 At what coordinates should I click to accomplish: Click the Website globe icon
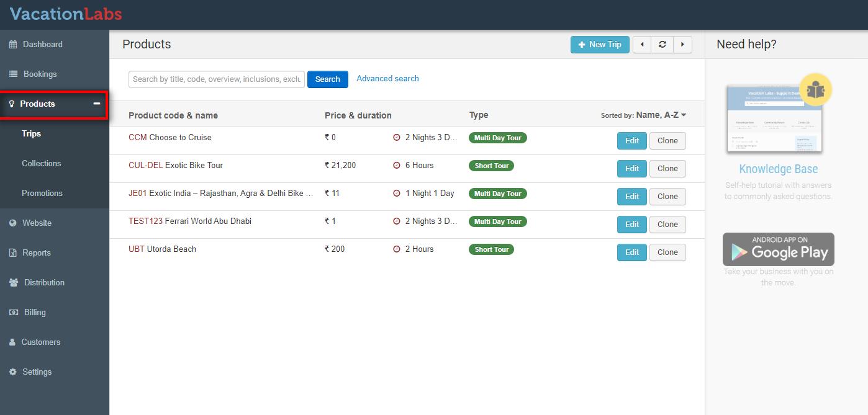click(12, 223)
